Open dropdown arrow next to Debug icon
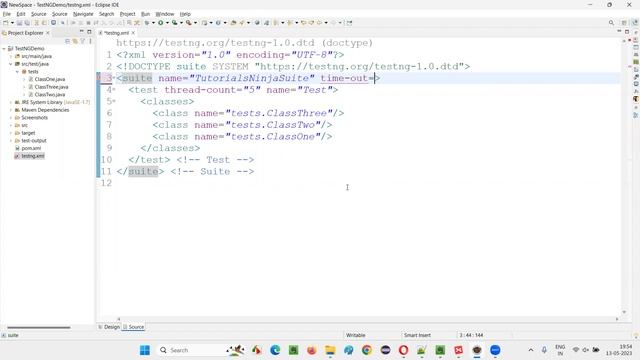Viewport: 640px width, 360px height. coord(153,23)
